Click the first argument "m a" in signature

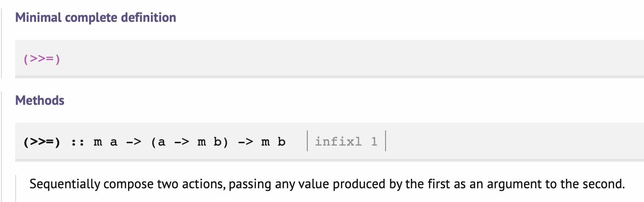click(x=105, y=142)
